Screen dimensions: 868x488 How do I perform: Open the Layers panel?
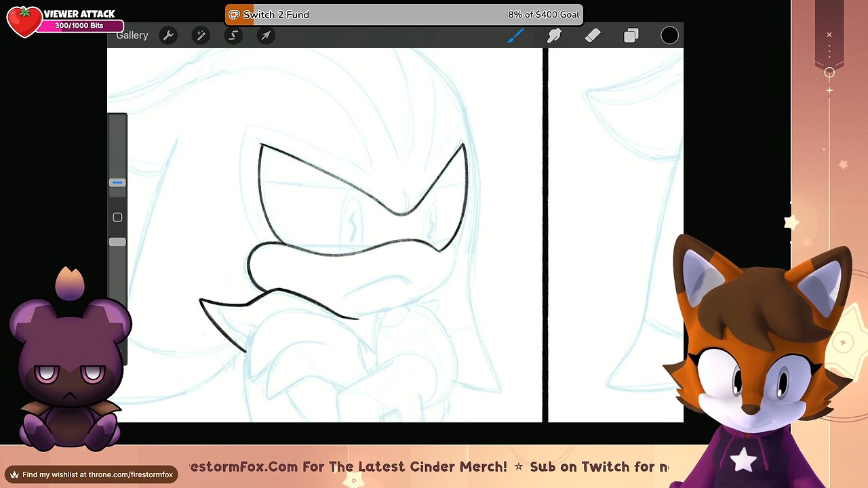[631, 35]
